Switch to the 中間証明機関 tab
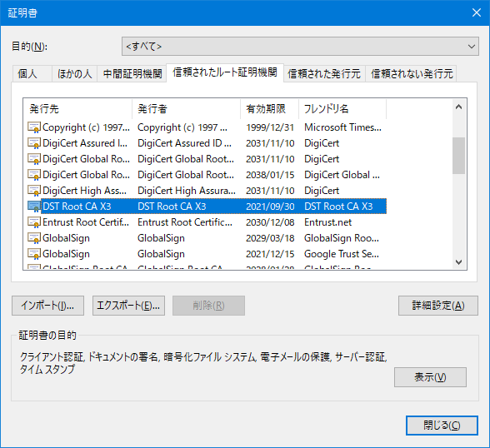This screenshot has height=448, width=490. coord(132,73)
